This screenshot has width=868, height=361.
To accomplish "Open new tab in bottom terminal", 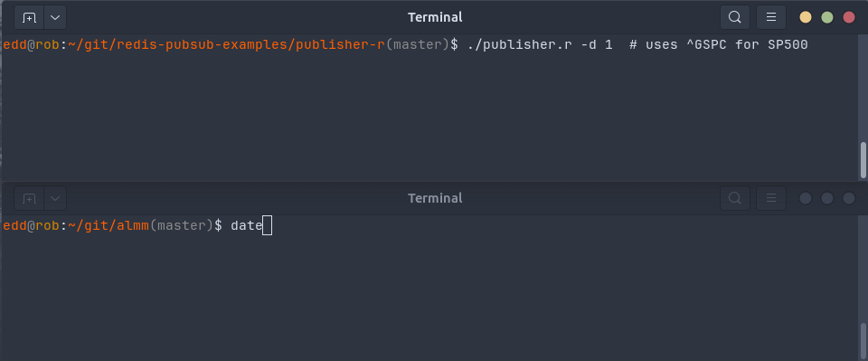I will click(x=29, y=198).
